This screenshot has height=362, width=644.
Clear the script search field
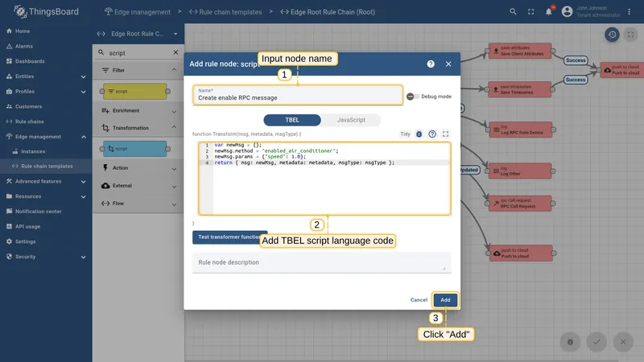click(175, 52)
